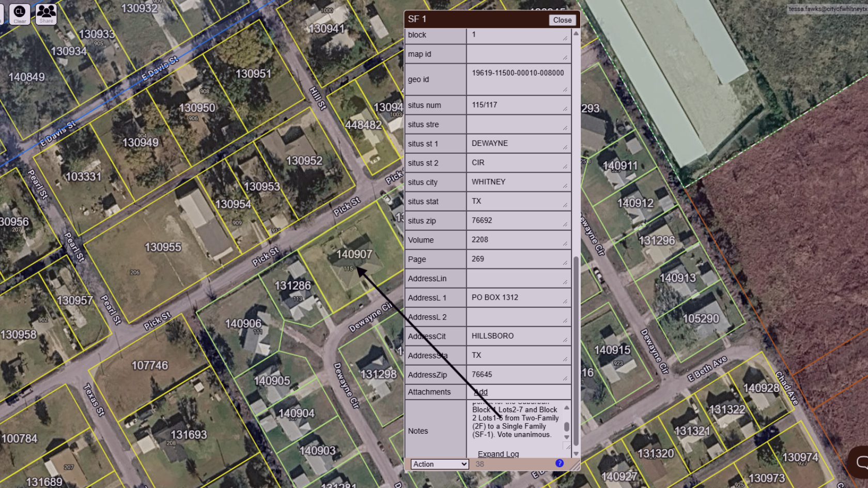This screenshot has width=868, height=488.
Task: Select parcel 100784 on the map
Action: point(19,439)
